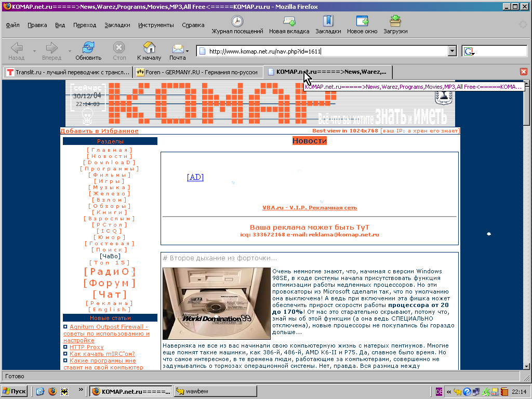This screenshot has width=532, height=399.
Task: Click the page scrollbar up arrow
Action: click(x=527, y=83)
